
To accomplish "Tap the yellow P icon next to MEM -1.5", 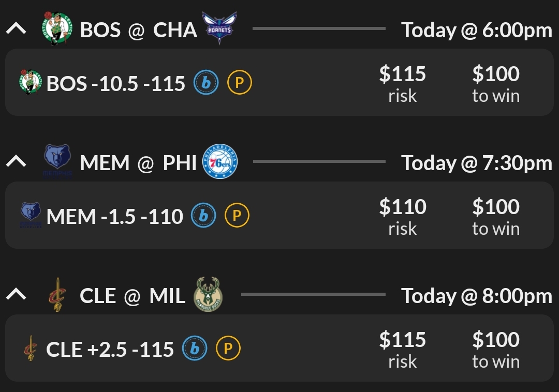I will click(x=237, y=216).
